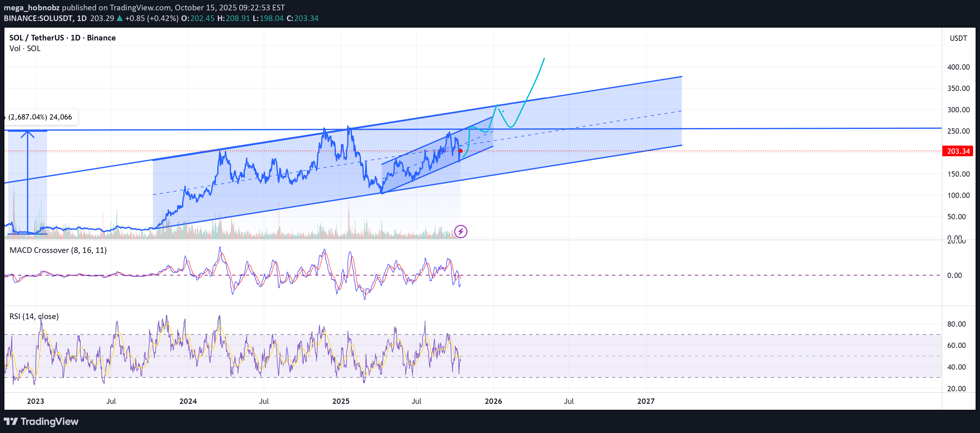980x433 pixels.
Task: Click the blue measurement arrow head
Action: tap(27, 133)
